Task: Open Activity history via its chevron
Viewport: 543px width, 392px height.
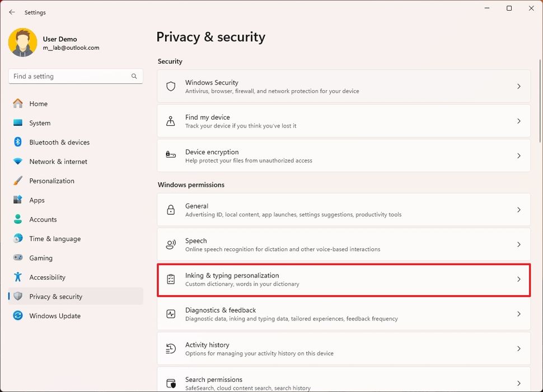Action: click(518, 349)
